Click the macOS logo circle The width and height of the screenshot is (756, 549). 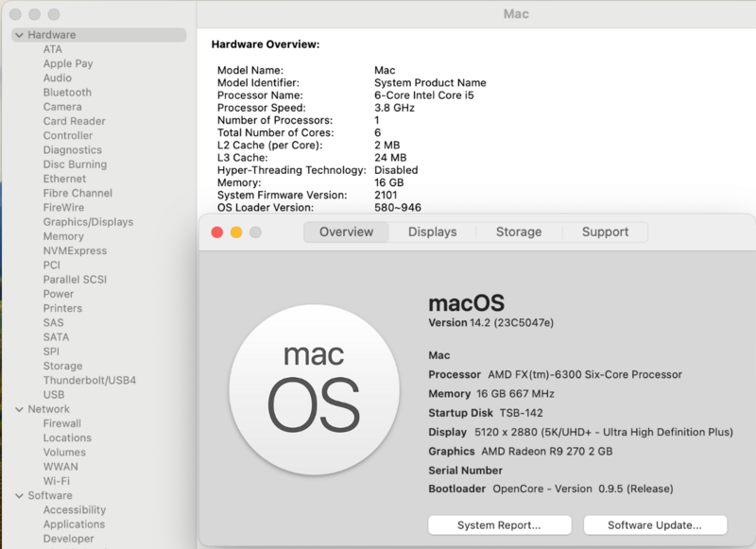(315, 389)
